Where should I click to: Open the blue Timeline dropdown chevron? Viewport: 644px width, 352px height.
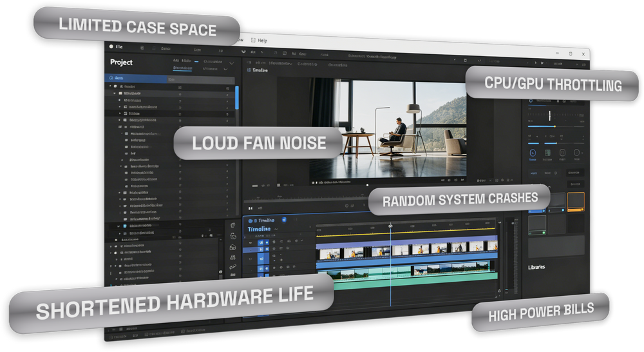276,230
